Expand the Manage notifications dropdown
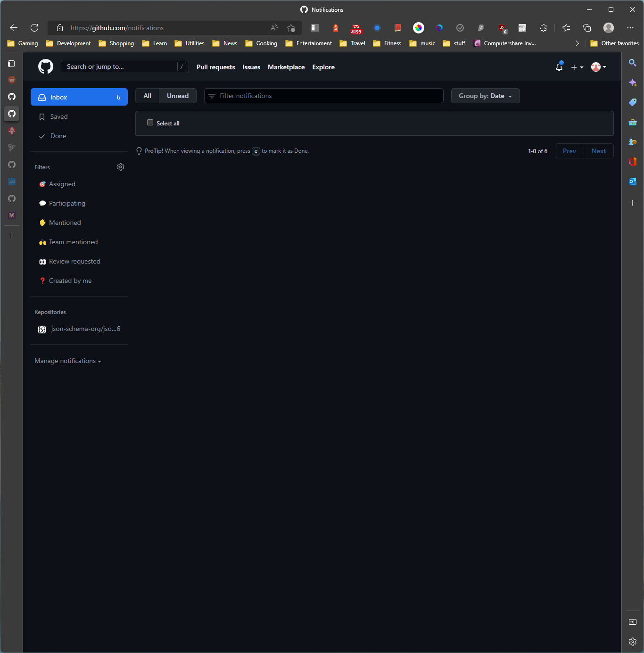Screen dimensions: 644x653 point(67,361)
